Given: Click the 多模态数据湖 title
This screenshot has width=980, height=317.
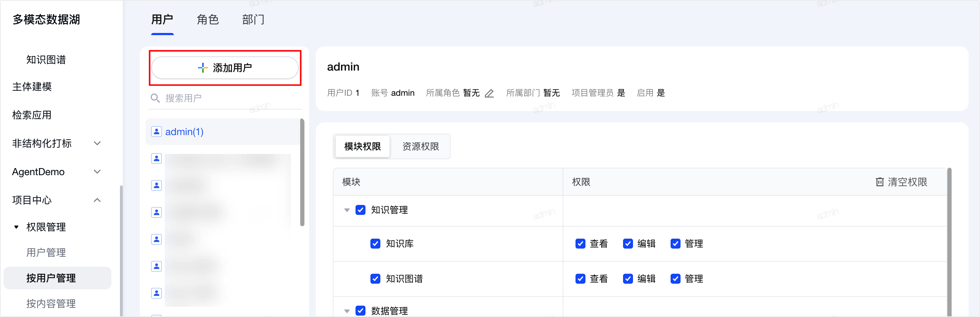Looking at the screenshot, I should point(46,20).
